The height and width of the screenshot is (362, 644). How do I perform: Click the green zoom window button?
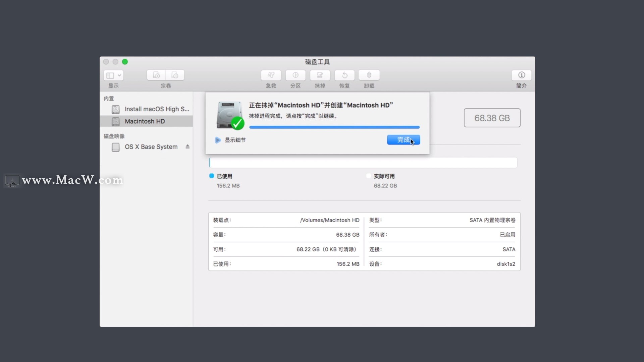[125, 62]
